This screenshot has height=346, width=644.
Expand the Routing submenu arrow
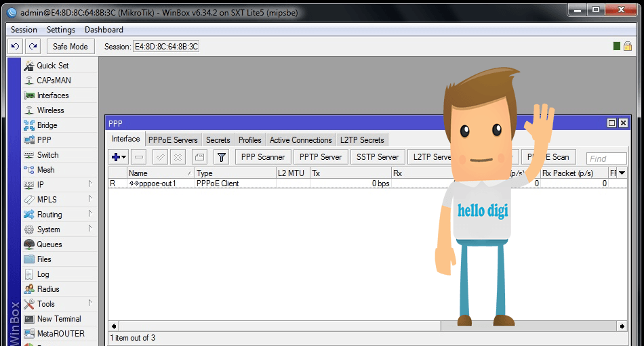pos(90,213)
